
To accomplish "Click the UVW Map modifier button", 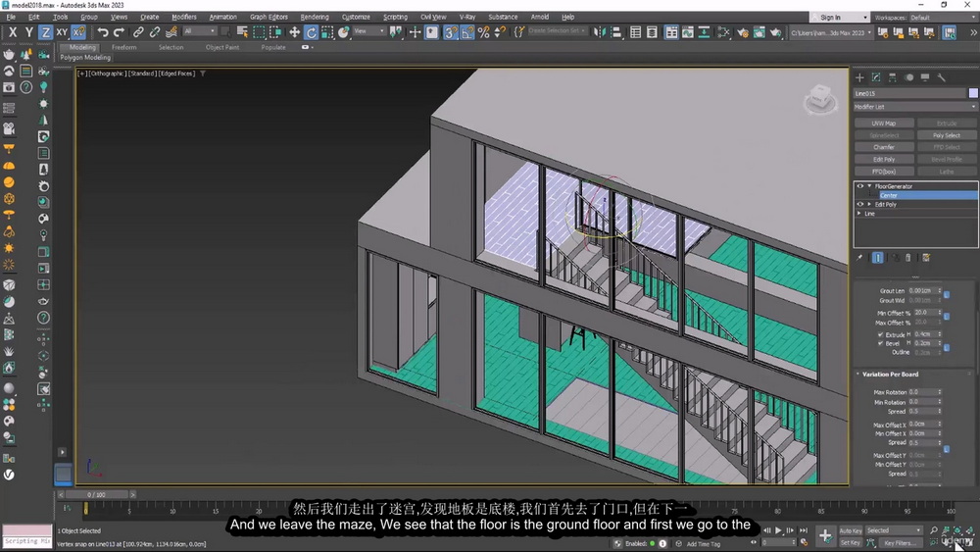I will pyautogui.click(x=884, y=124).
